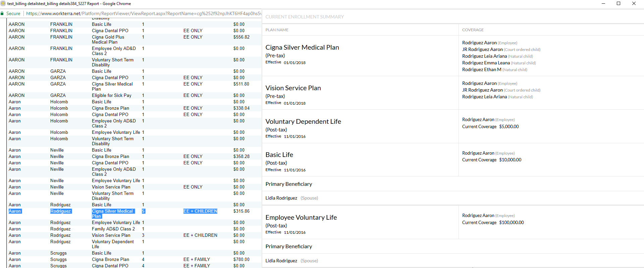Click the Chrome icon in the title bar

coord(3,4)
